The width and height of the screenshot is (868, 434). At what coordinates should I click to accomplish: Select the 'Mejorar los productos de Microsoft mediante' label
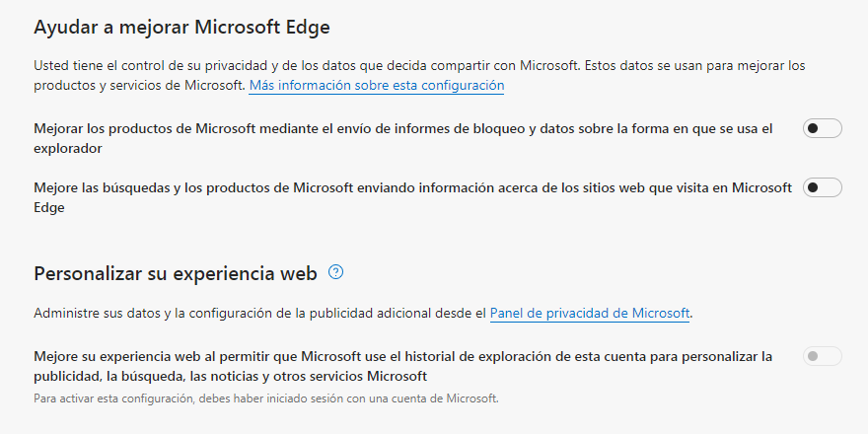(403, 138)
